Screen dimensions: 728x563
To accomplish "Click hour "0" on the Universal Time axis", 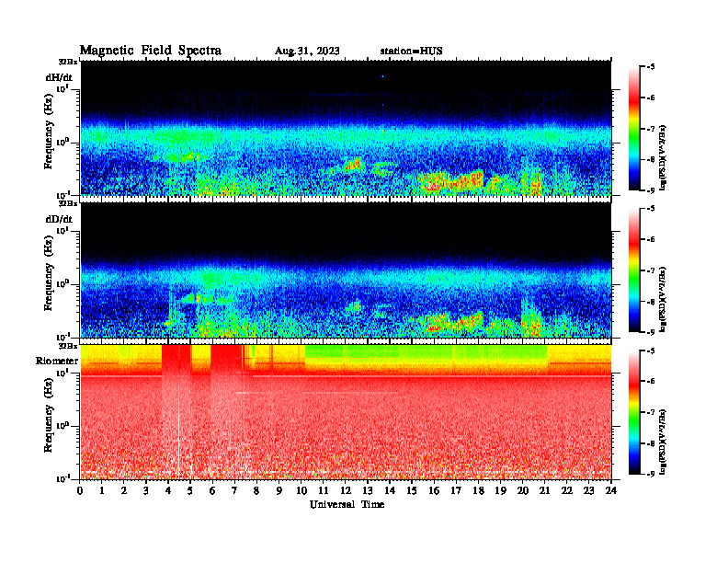I will (x=80, y=490).
